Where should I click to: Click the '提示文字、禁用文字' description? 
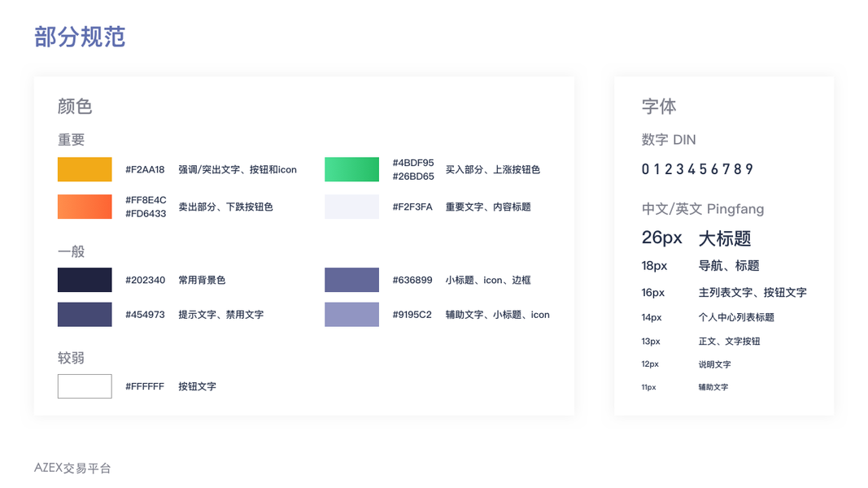pyautogui.click(x=221, y=315)
